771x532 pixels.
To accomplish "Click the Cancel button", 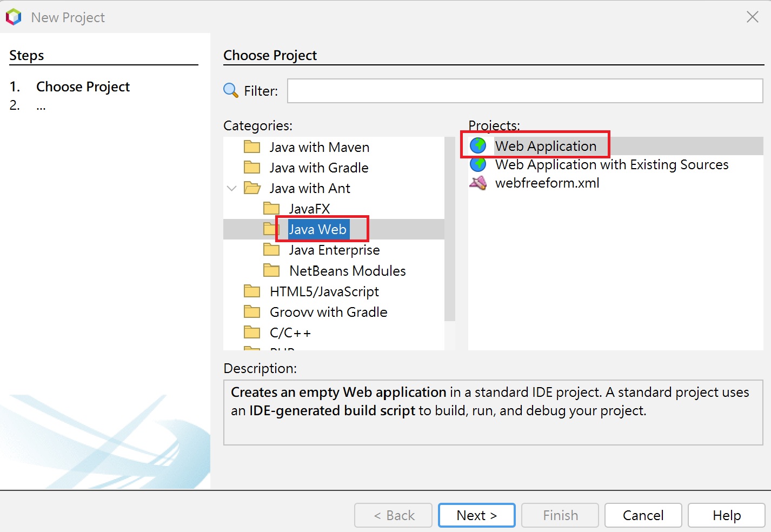I will pos(643,515).
